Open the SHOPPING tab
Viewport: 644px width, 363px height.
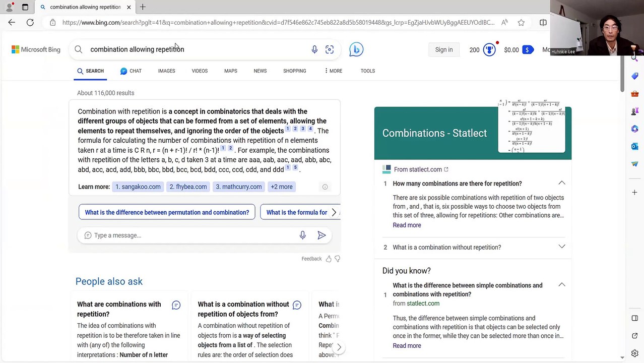click(295, 71)
